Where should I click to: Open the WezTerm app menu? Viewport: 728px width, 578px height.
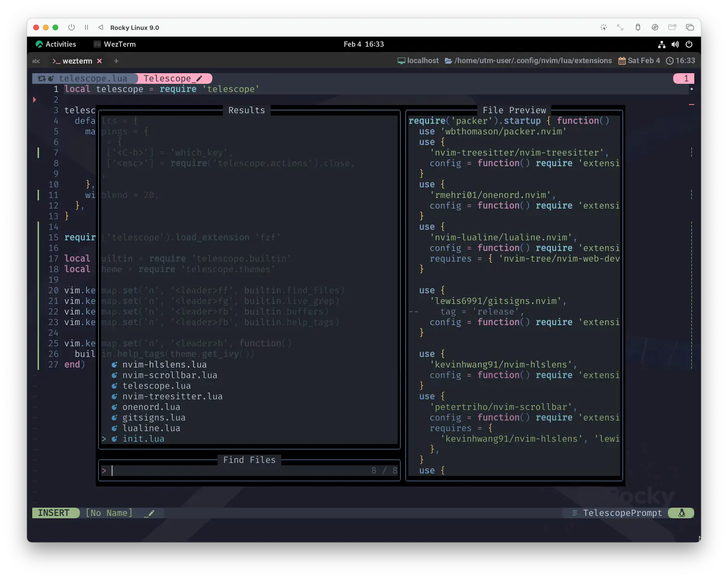coord(115,44)
